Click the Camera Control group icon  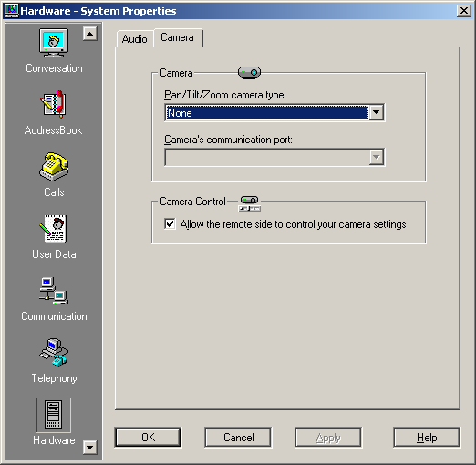click(x=250, y=203)
